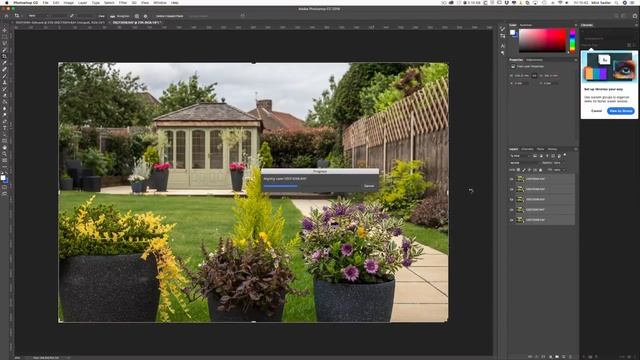Image resolution: width=640 pixels, height=360 pixels.
Task: Open the Window menu
Action: [160, 3]
